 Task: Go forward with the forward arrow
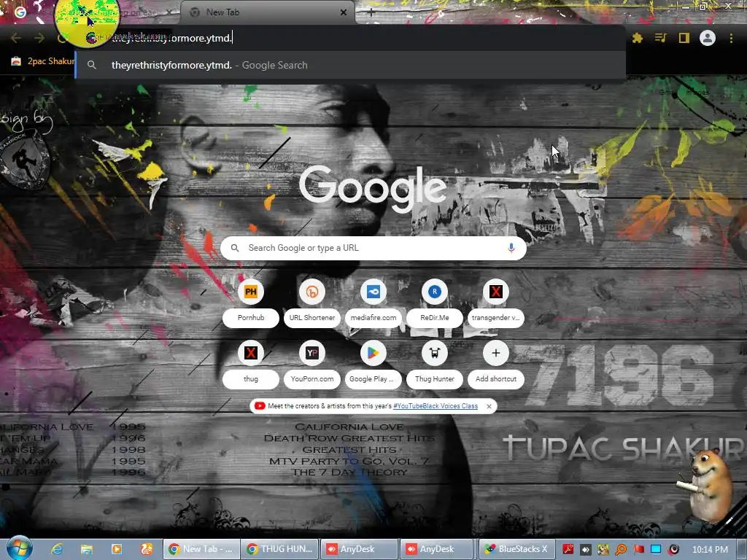[39, 38]
